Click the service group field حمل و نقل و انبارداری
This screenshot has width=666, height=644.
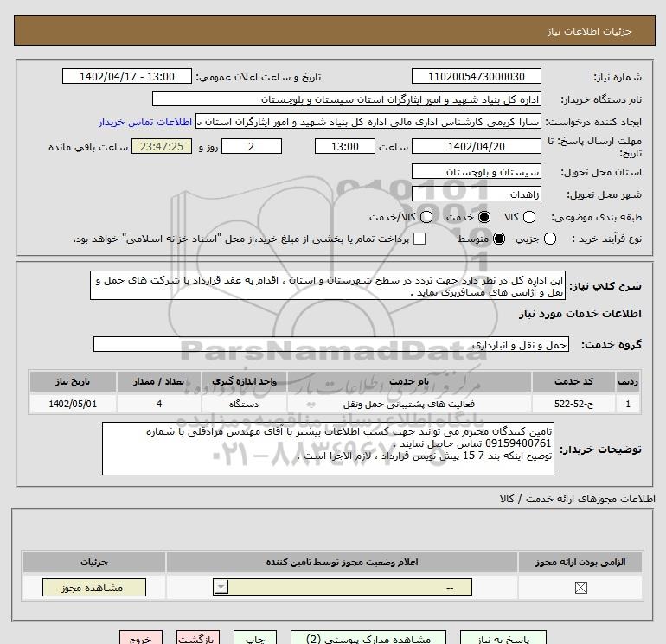331,344
